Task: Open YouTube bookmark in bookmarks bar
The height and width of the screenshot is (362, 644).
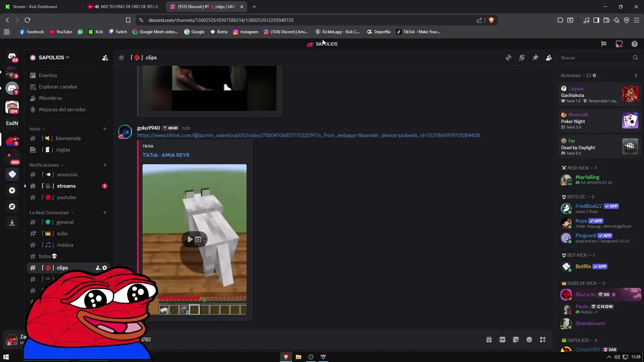Action: tap(60, 32)
